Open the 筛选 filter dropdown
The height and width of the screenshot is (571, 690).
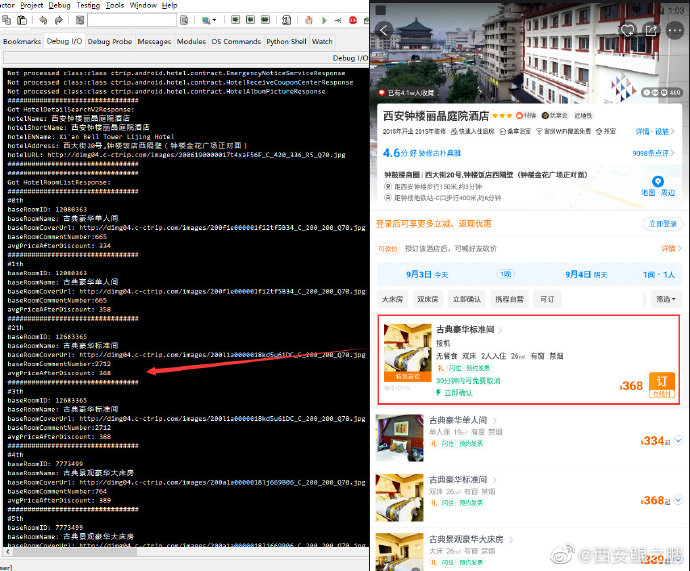pos(666,299)
